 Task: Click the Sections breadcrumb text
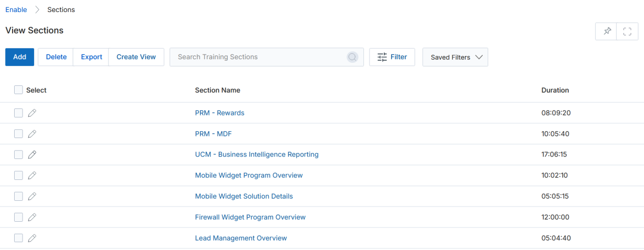click(x=61, y=10)
